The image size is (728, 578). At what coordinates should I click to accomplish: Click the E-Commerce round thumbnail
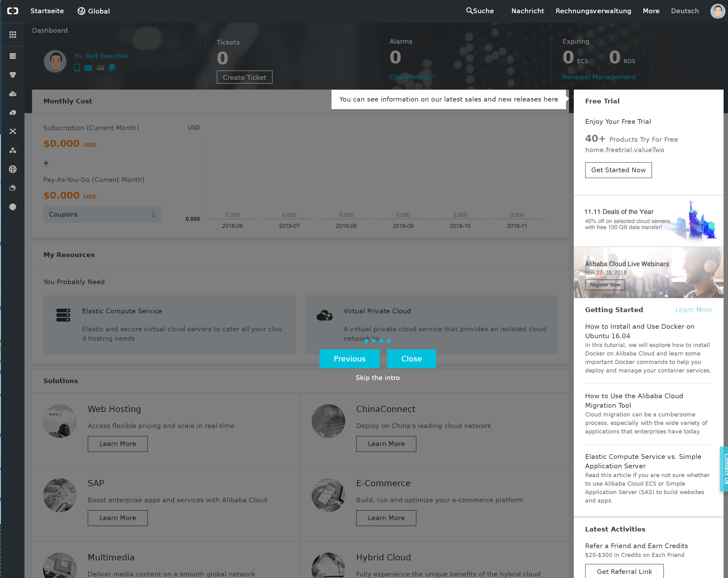pyautogui.click(x=328, y=495)
